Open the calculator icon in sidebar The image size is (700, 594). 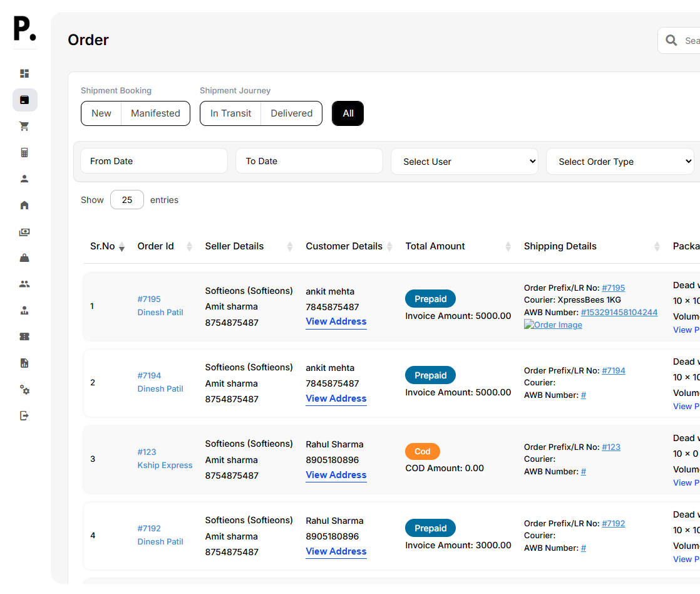pyautogui.click(x=24, y=152)
